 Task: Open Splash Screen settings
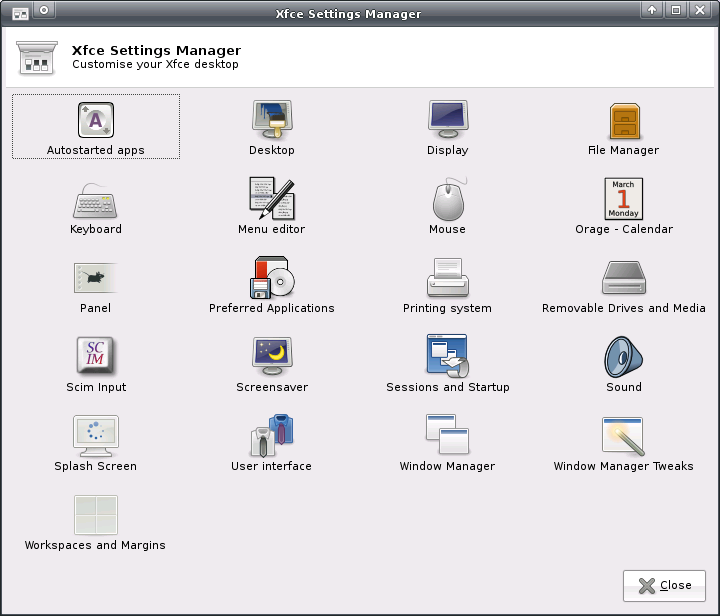click(x=96, y=443)
